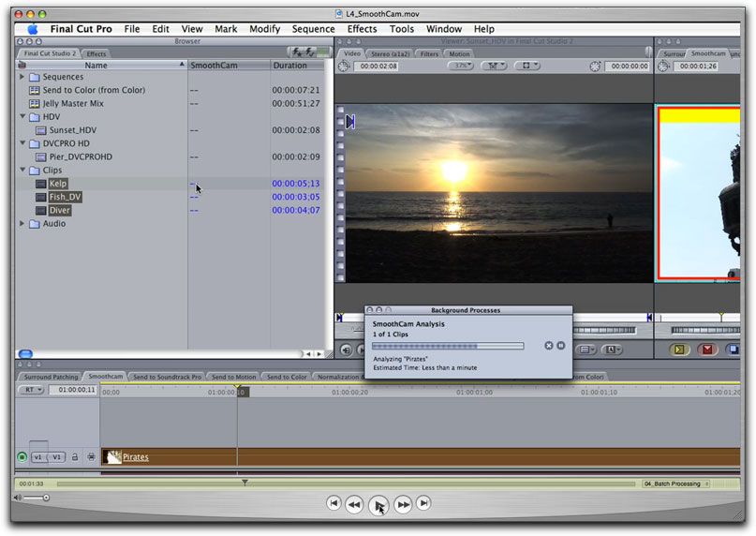
Task: Open the Recent Clips pop-up in Viewer
Action: (x=586, y=350)
